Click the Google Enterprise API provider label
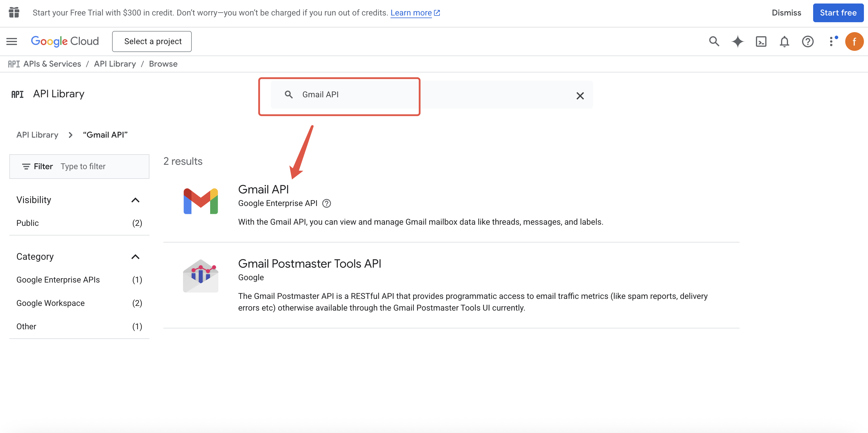868x433 pixels. click(x=278, y=203)
